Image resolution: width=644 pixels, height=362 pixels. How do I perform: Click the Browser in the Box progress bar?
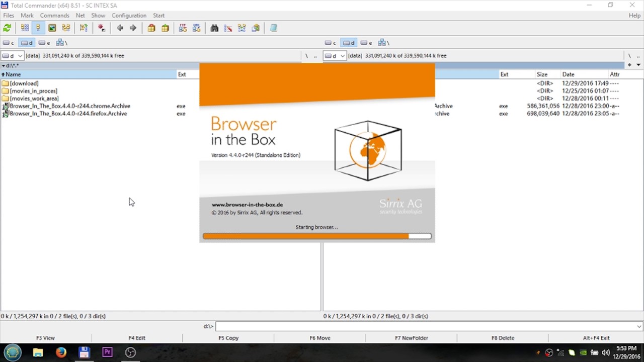pyautogui.click(x=317, y=236)
